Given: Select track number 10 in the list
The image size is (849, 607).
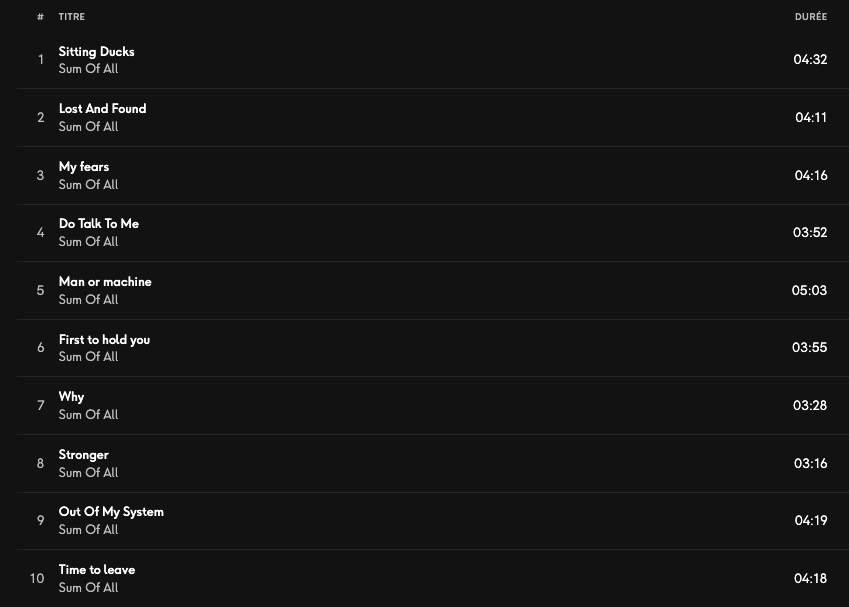Looking at the screenshot, I should tap(37, 578).
